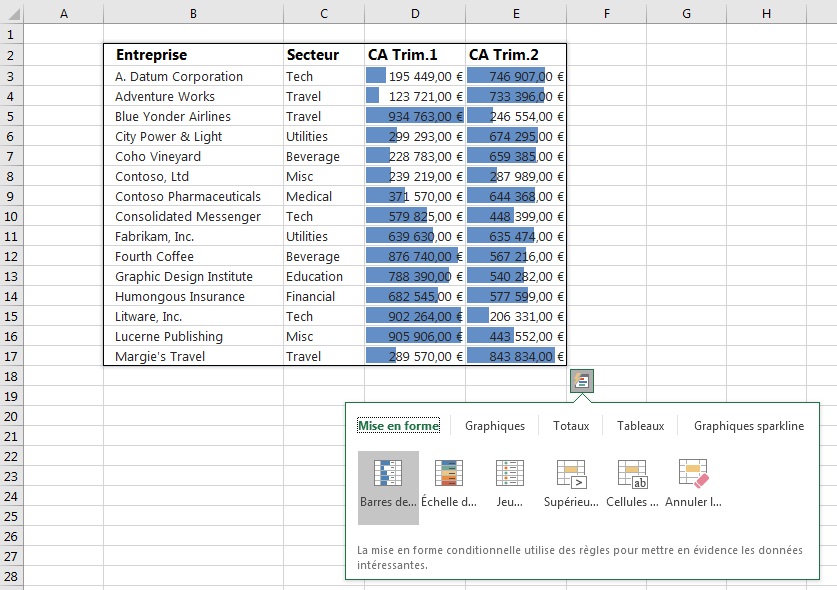Select the Fourth Coffee cell
Screen dimensions: 837x590
pyautogui.click(x=193, y=256)
